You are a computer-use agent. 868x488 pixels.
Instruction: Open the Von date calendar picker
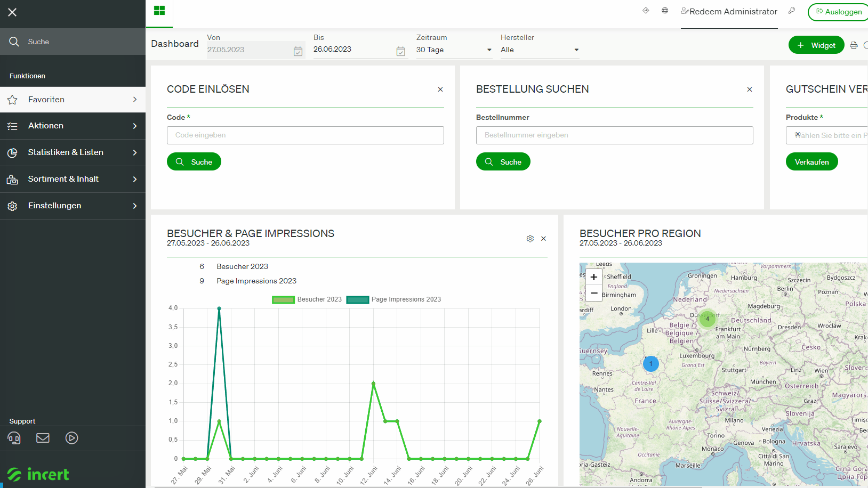[x=298, y=51]
